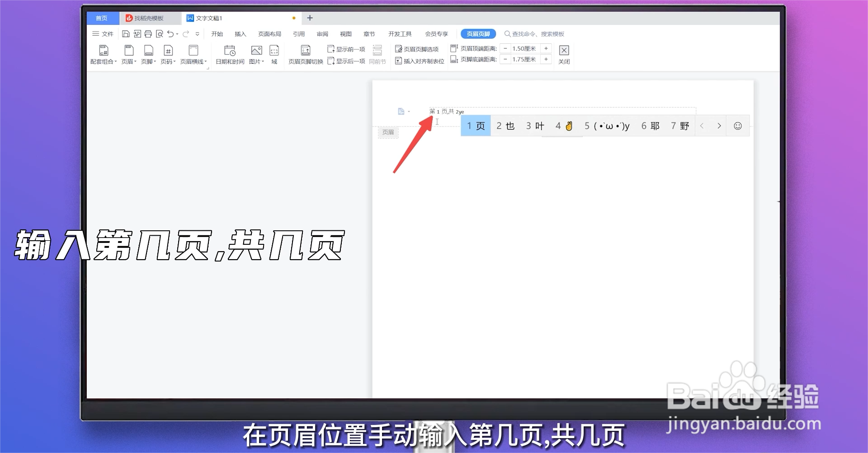The height and width of the screenshot is (453, 868).
Task: Open the 图片 picture insert dropdown
Action: (x=256, y=55)
